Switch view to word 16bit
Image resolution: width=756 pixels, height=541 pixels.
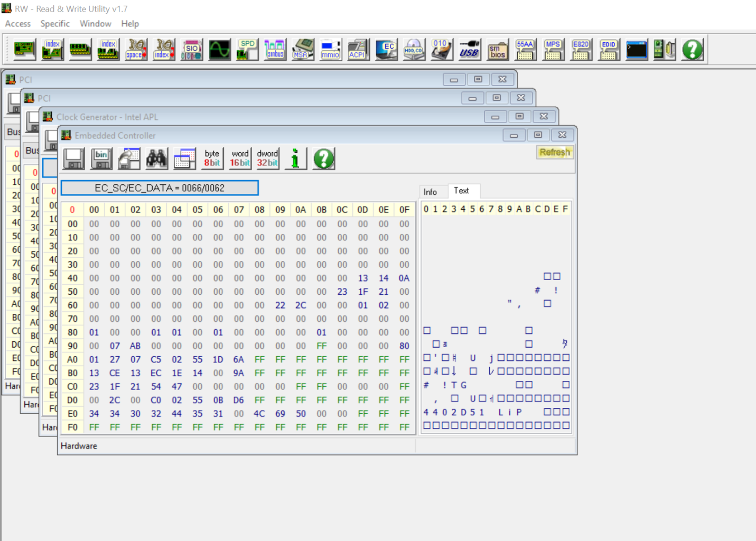pos(240,158)
